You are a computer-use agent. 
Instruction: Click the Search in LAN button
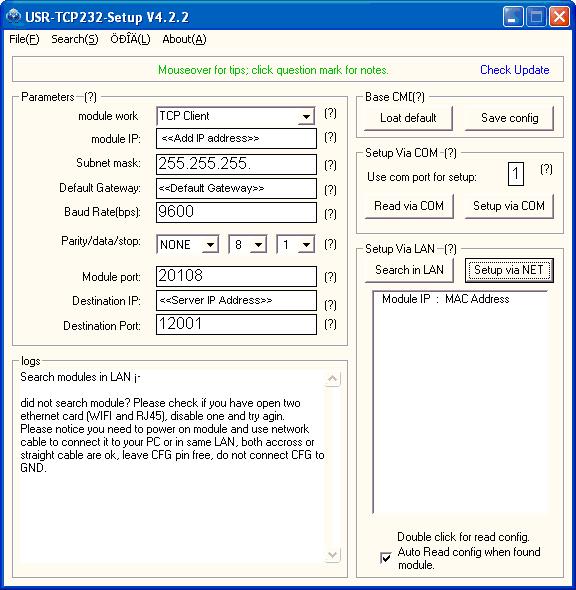tap(409, 270)
